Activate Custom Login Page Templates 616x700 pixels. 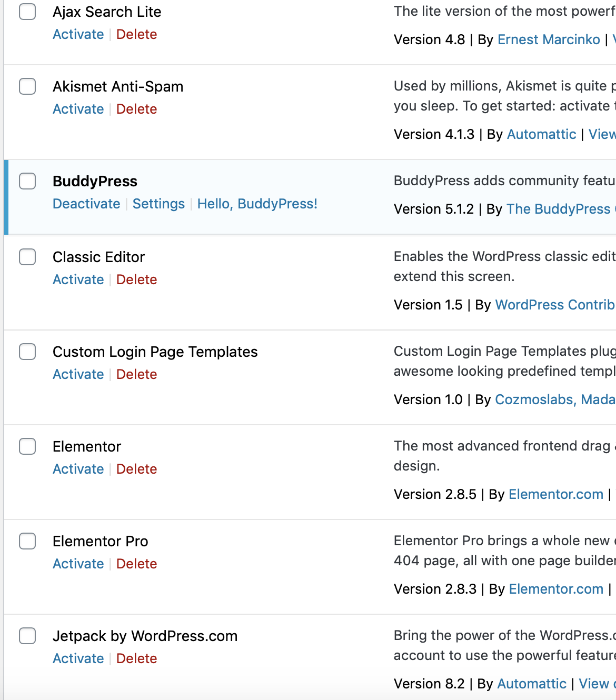coord(78,374)
